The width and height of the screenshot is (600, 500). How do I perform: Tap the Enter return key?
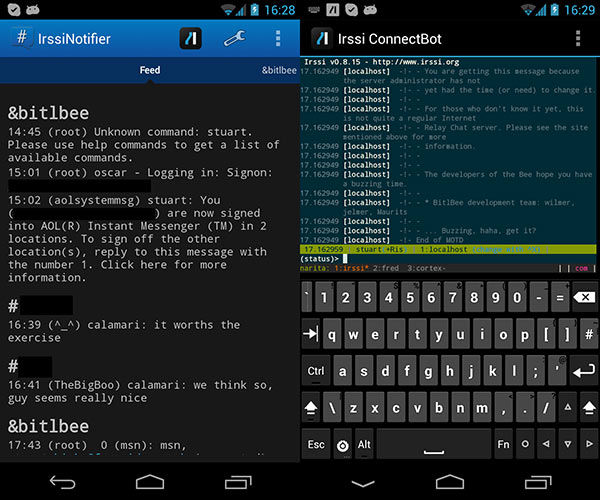click(584, 370)
